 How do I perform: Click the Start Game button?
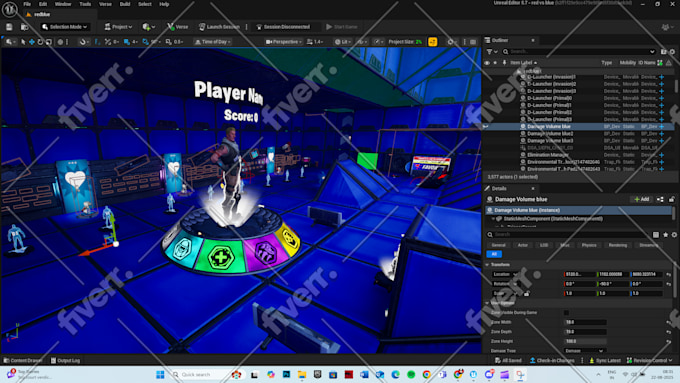pos(342,27)
